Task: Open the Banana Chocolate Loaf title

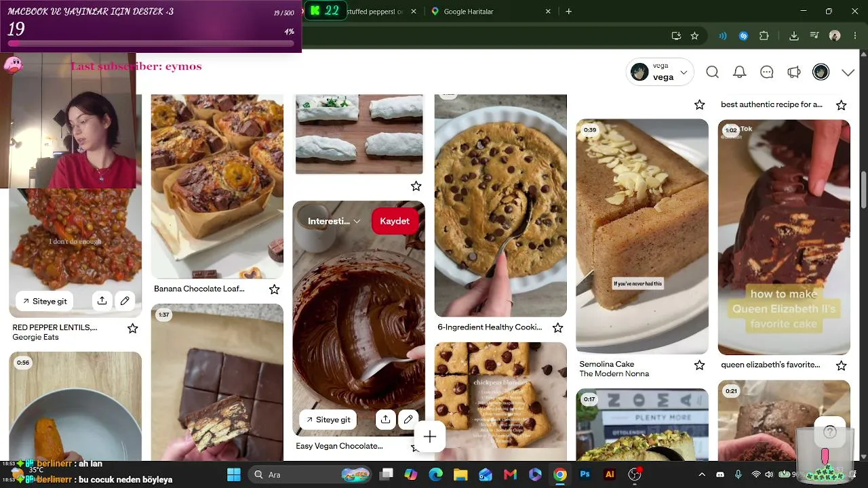Action: point(199,289)
